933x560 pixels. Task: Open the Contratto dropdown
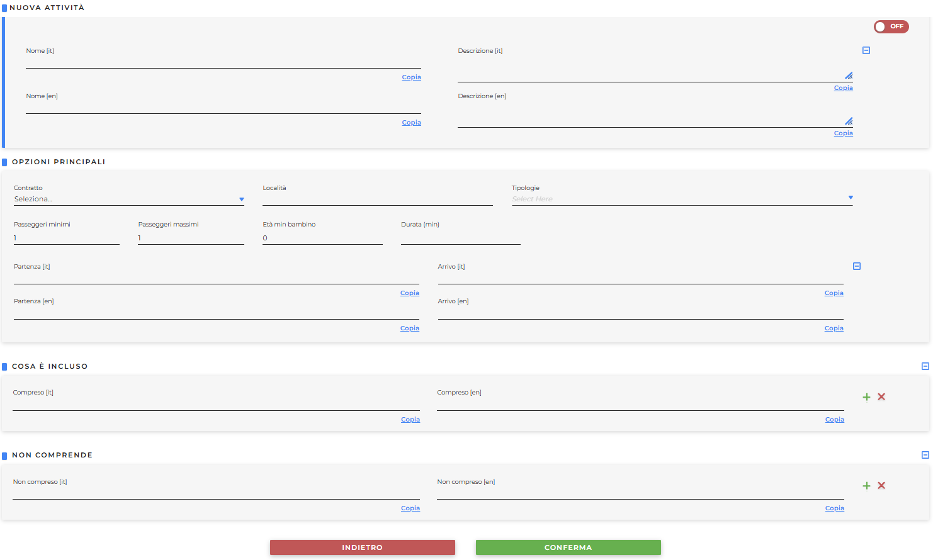[128, 199]
